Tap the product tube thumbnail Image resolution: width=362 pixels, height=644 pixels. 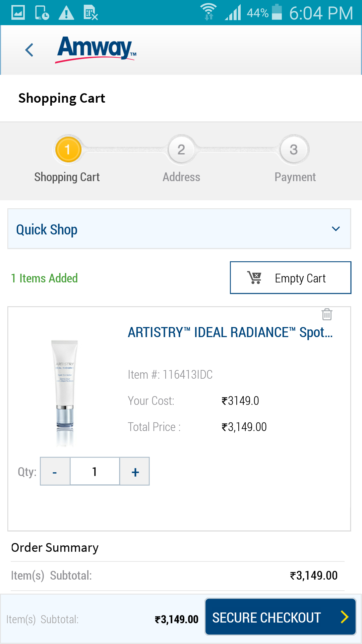pyautogui.click(x=65, y=392)
